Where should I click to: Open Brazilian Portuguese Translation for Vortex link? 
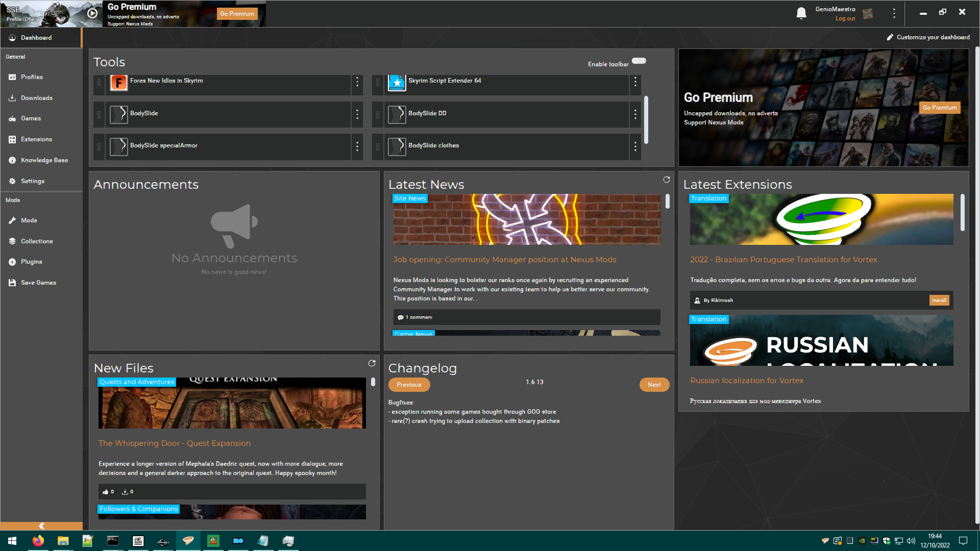(x=783, y=260)
